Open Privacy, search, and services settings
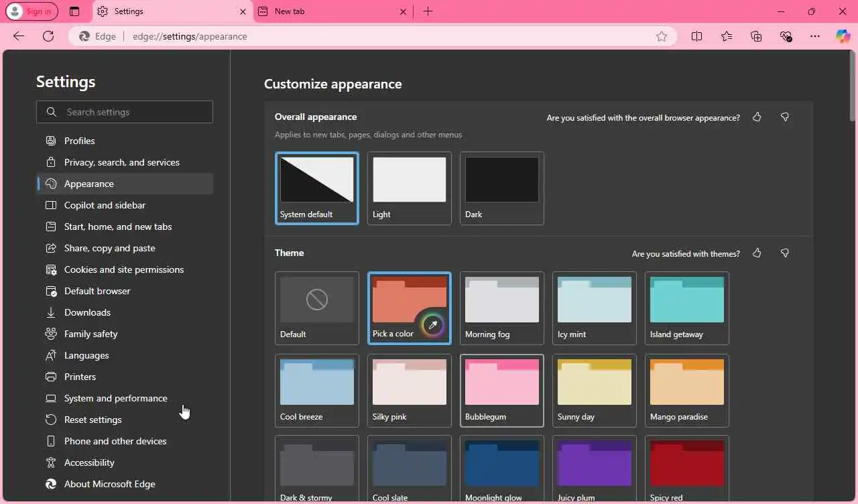Image resolution: width=858 pixels, height=504 pixels. [x=125, y=162]
